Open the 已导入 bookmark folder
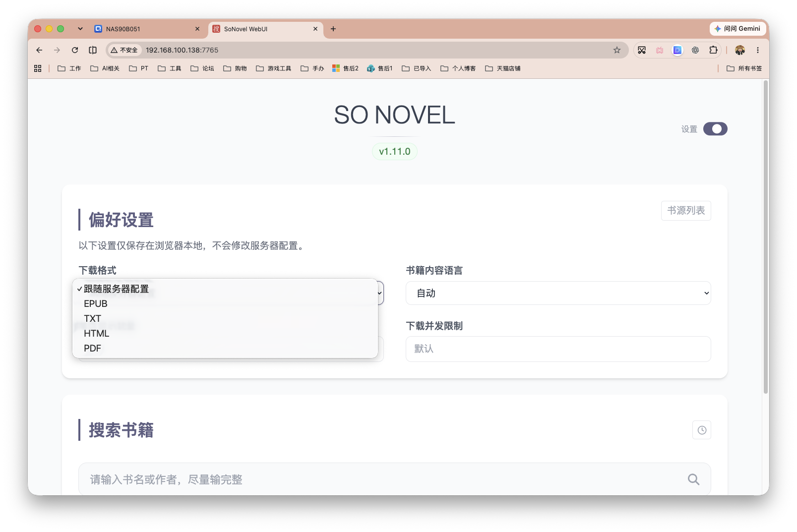The width and height of the screenshot is (797, 532). (417, 68)
